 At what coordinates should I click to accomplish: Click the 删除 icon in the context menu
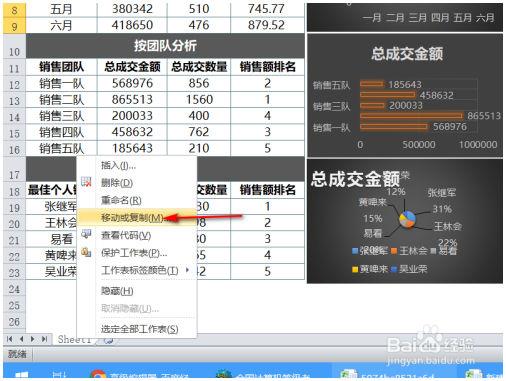86,182
